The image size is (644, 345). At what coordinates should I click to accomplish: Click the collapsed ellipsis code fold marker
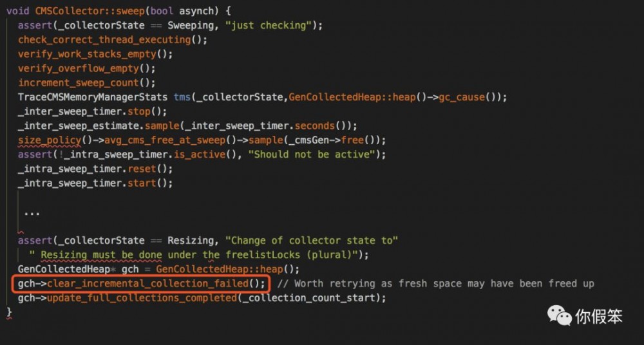32,213
